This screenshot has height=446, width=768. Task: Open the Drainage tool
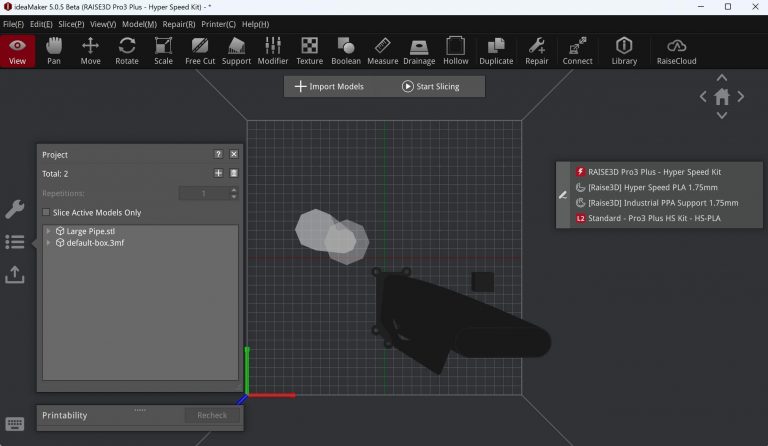(x=419, y=51)
